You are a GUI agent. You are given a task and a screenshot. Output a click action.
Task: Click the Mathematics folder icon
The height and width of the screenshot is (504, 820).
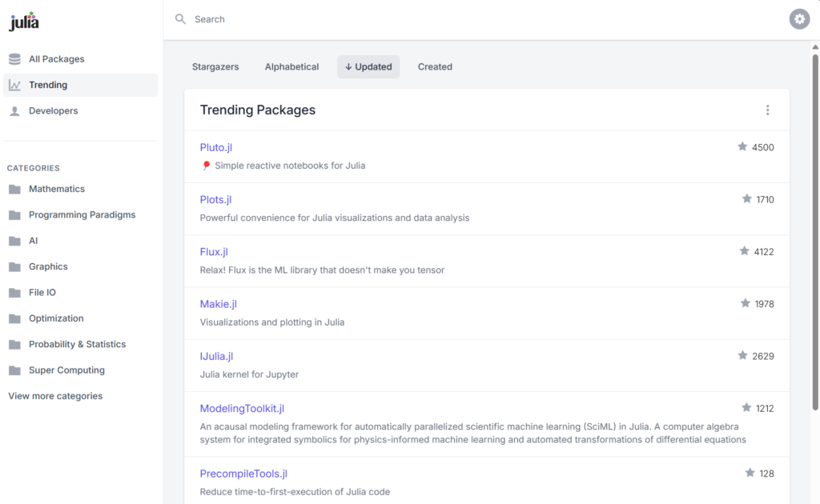(14, 189)
